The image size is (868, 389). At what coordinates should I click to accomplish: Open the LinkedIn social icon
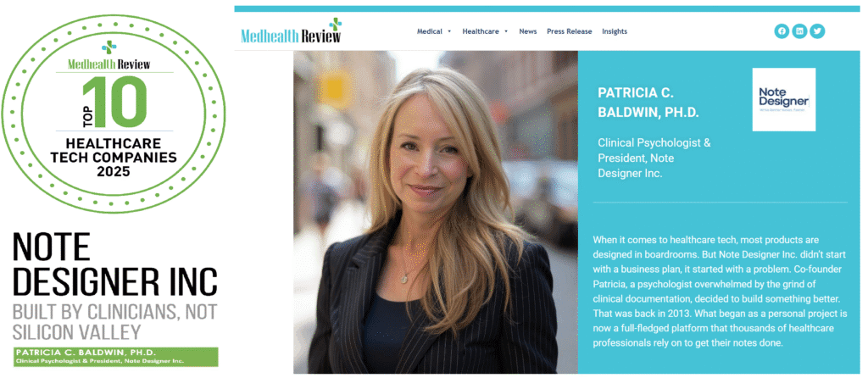(799, 31)
